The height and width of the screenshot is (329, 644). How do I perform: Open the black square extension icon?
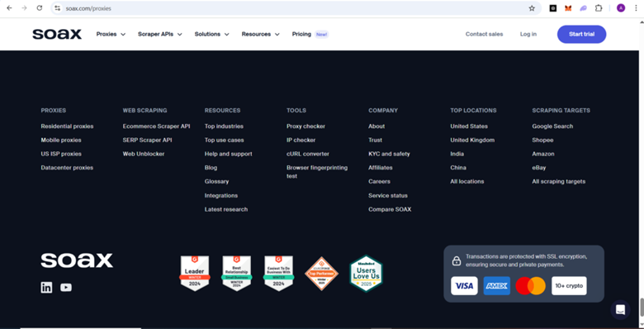click(x=553, y=8)
